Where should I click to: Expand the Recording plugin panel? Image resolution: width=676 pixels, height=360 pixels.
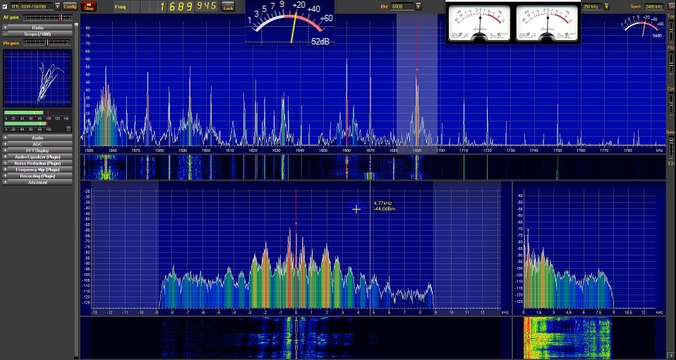pyautogui.click(x=38, y=176)
